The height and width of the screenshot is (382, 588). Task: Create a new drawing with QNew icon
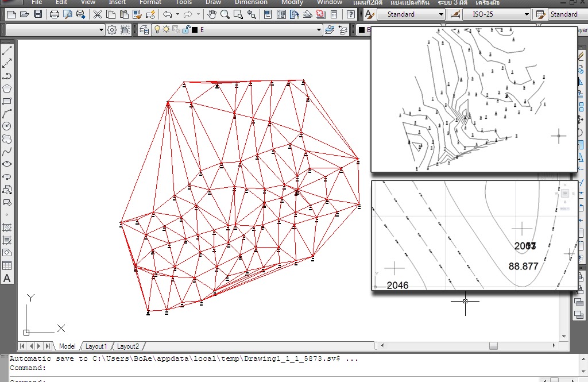[x=11, y=14]
